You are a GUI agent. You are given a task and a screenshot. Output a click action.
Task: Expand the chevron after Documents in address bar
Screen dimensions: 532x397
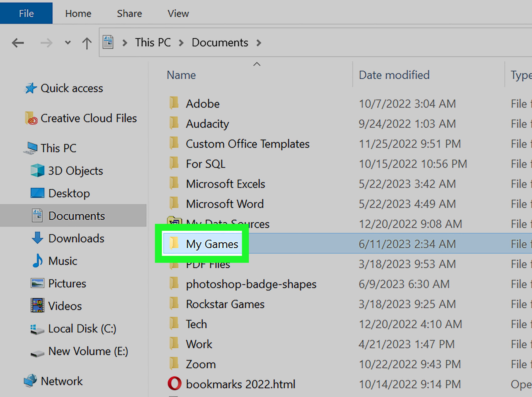pos(259,43)
